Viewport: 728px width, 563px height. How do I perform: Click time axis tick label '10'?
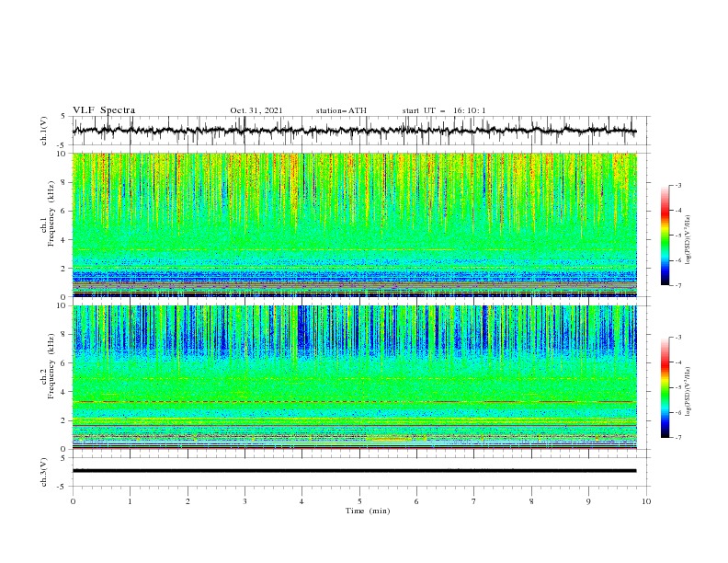(x=646, y=501)
